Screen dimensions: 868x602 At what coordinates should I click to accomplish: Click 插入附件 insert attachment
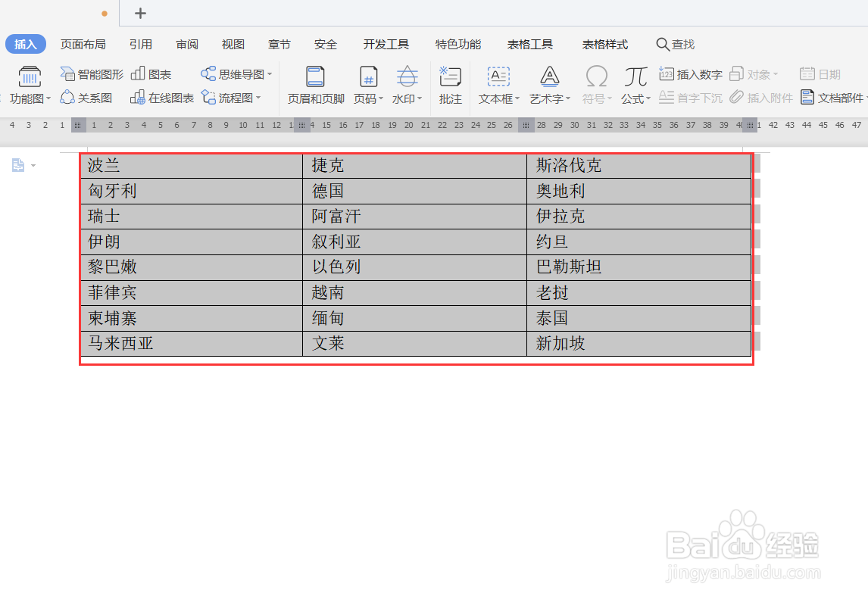pos(761,98)
